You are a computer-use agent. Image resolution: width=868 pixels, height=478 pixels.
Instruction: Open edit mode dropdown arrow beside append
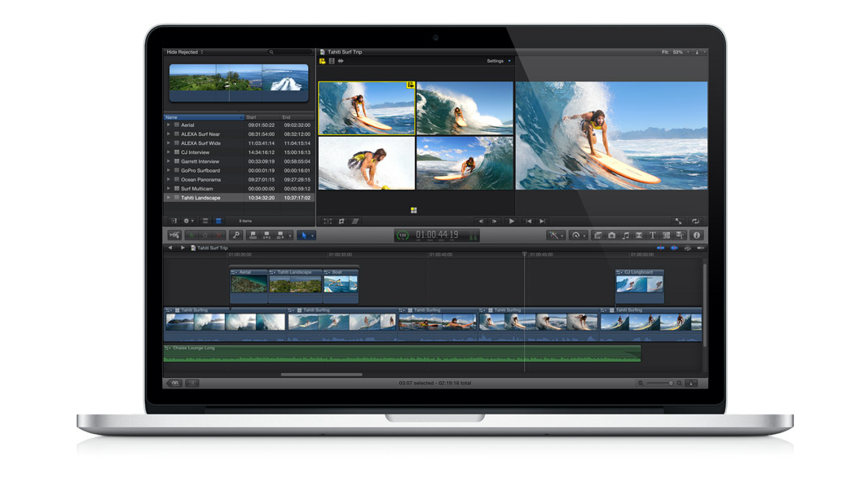[290, 235]
